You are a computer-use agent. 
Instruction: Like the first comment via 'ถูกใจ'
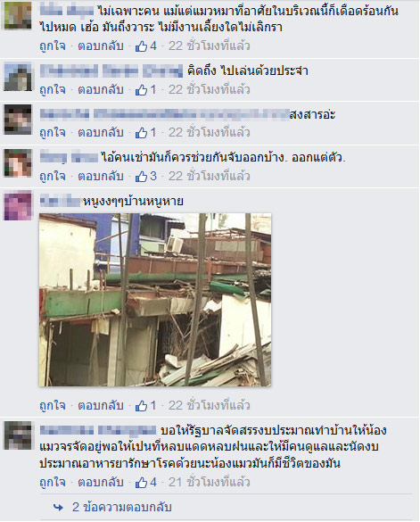53,46
